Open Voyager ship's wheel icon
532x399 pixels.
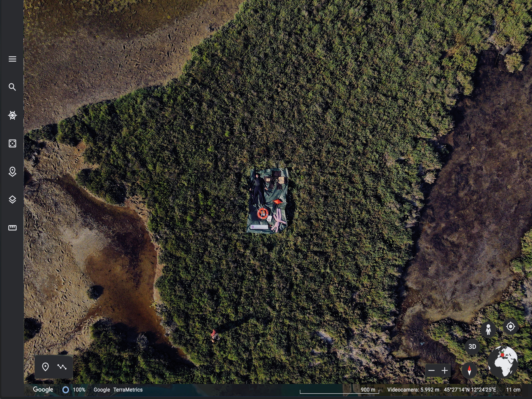coord(12,115)
